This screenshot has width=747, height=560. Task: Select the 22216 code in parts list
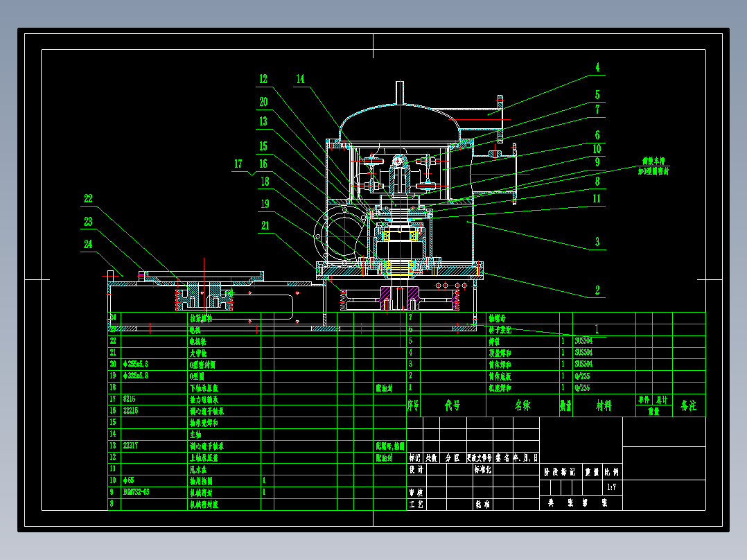pos(130,410)
